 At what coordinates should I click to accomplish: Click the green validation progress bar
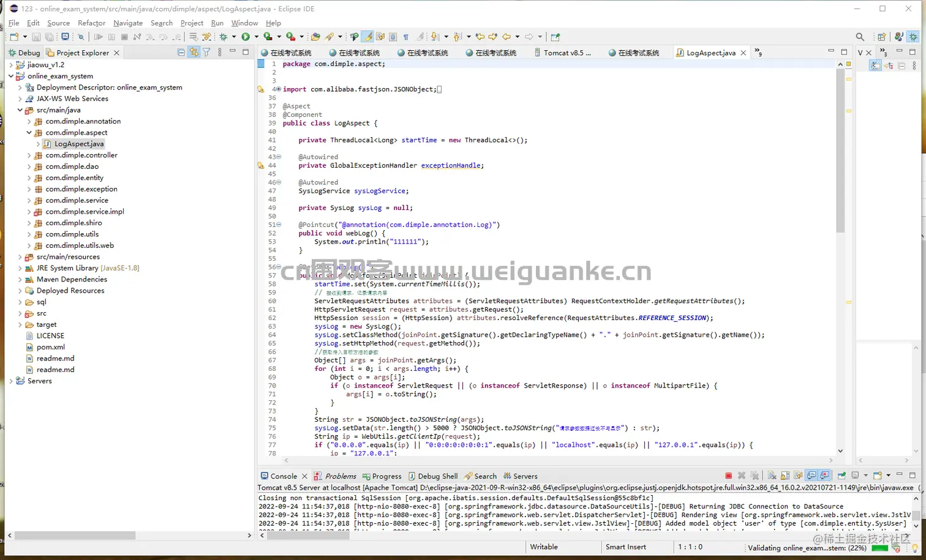coord(880,548)
